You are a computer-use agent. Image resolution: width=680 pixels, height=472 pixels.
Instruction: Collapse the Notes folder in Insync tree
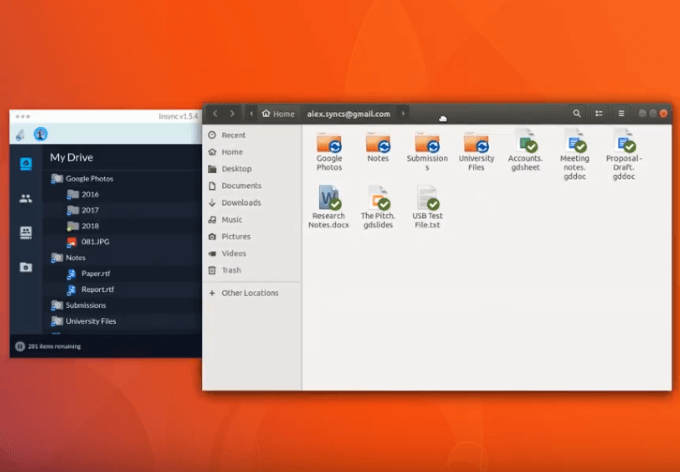[x=57, y=258]
